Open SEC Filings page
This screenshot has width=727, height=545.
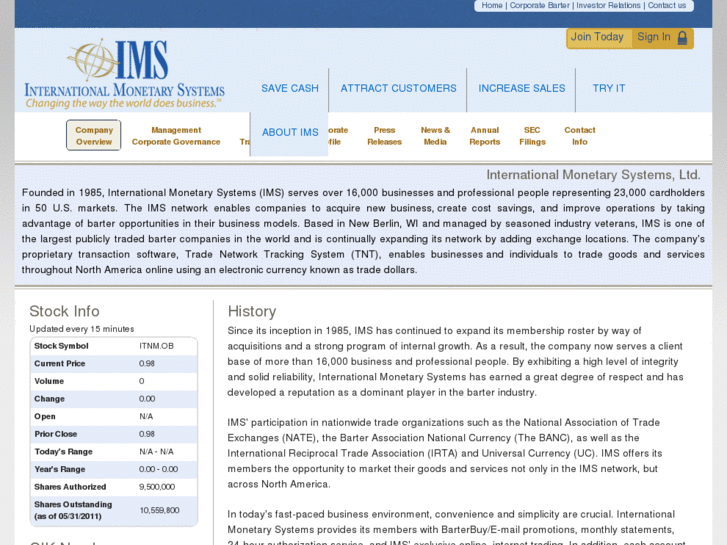click(x=532, y=136)
